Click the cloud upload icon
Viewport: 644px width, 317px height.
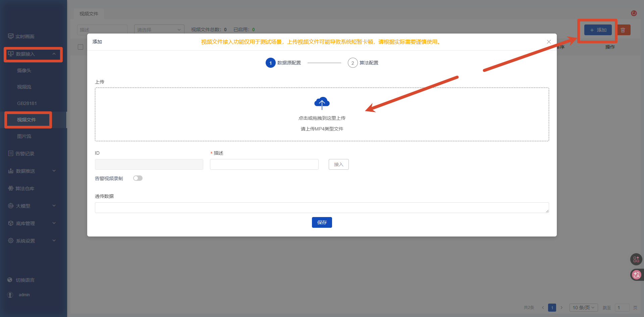click(x=322, y=103)
